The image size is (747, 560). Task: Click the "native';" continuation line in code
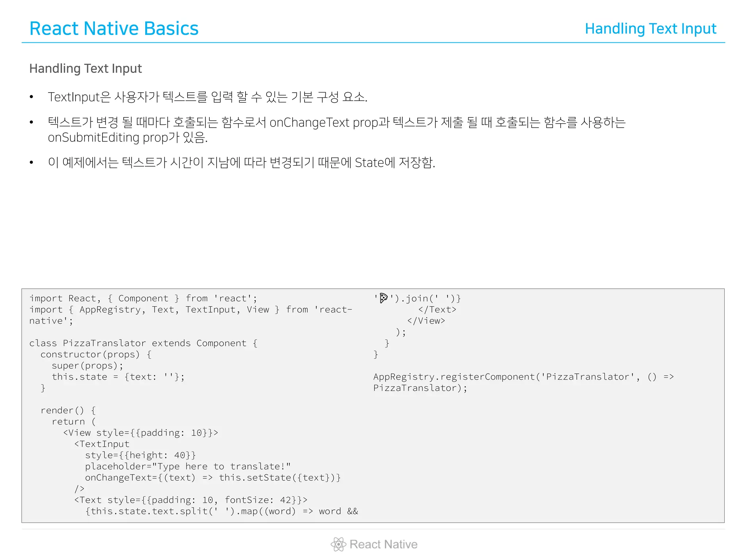[x=51, y=321]
